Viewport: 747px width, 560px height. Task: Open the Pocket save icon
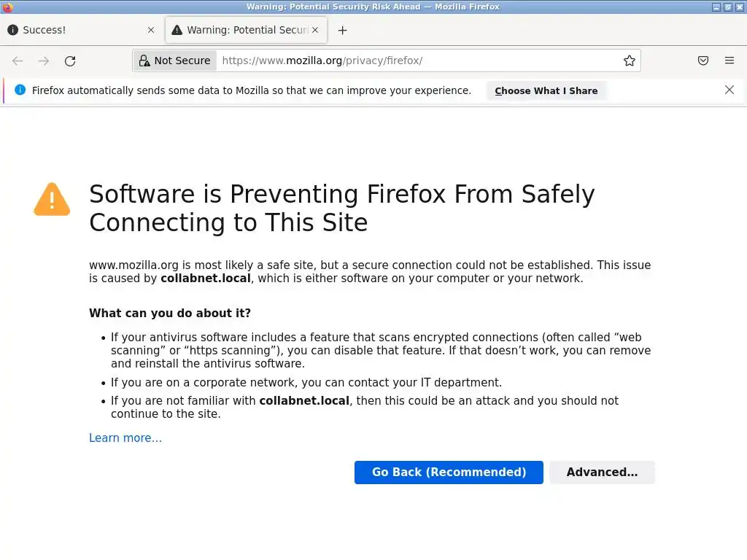[703, 61]
